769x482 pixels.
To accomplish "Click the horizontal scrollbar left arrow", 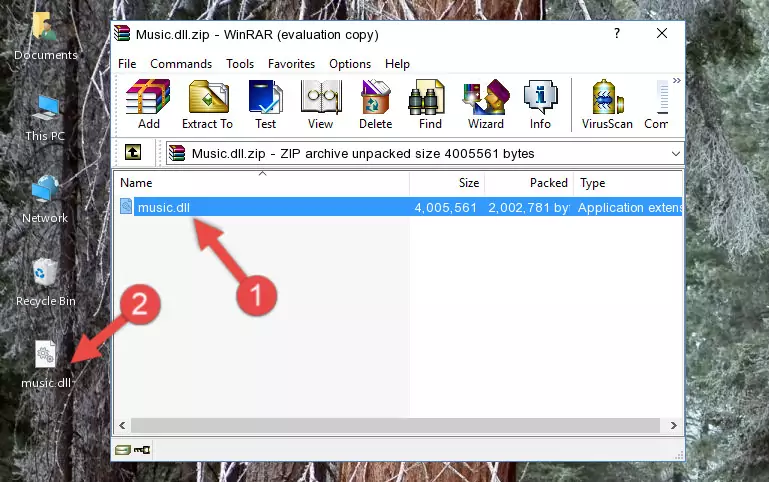I will [122, 426].
